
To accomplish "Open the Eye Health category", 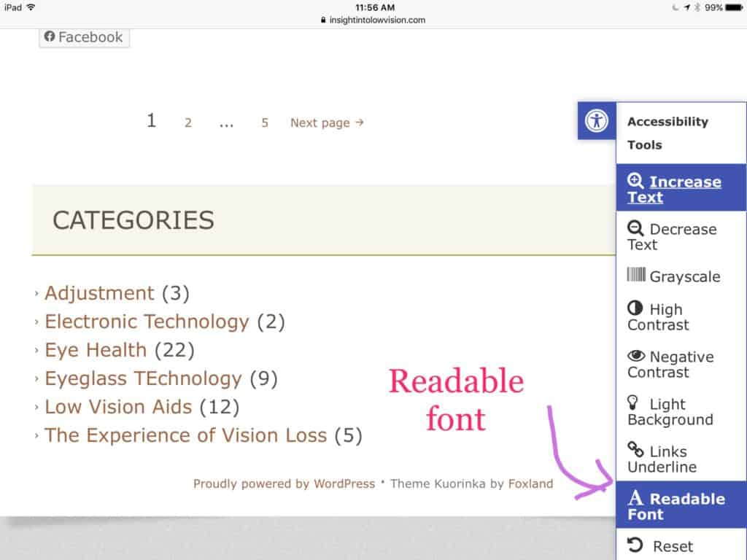I will pos(96,350).
